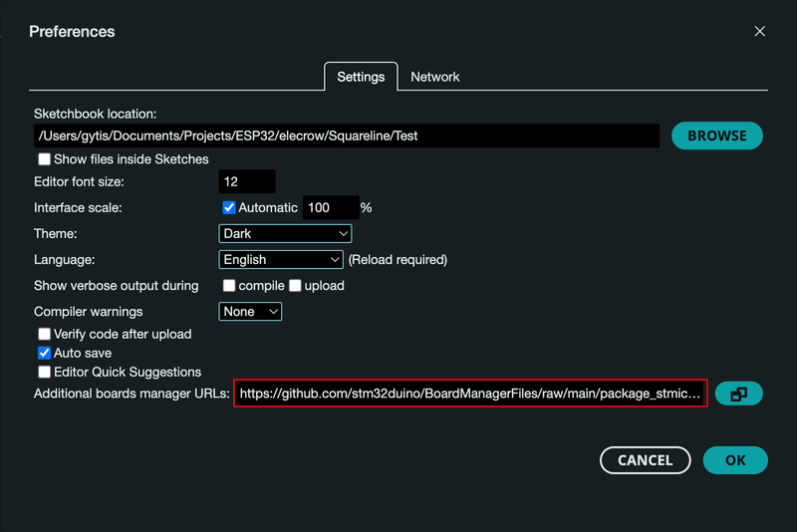Image resolution: width=797 pixels, height=532 pixels.
Task: Close the Preferences dialog
Action: pos(759,32)
